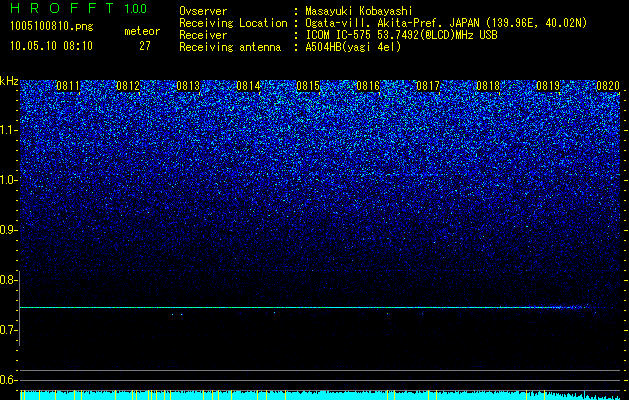This screenshot has height=400, width=629.
Task: Click the 'Receiver' field label
Action: [x=203, y=35]
